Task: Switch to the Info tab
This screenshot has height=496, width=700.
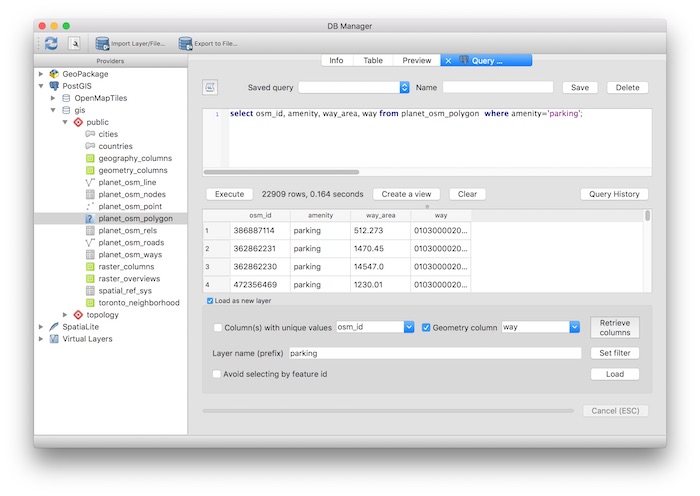Action: tap(336, 60)
